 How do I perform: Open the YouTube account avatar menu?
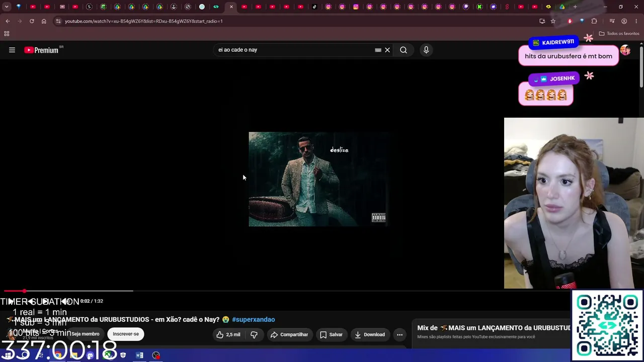625,50
